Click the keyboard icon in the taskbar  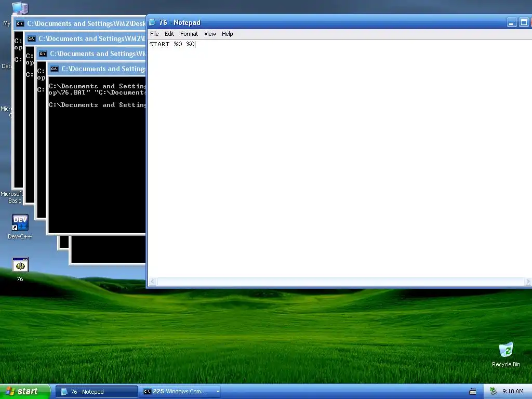(x=473, y=392)
